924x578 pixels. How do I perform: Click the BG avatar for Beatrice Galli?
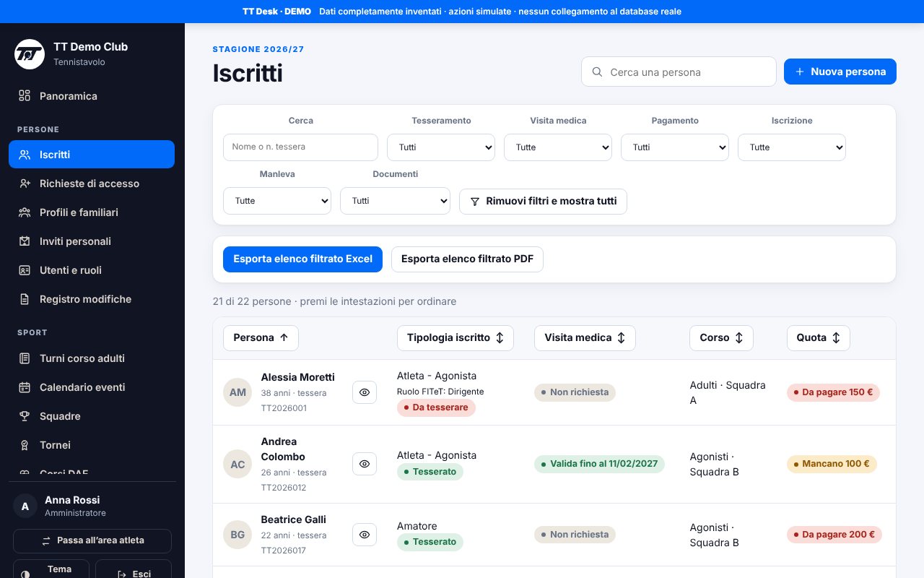click(x=237, y=535)
